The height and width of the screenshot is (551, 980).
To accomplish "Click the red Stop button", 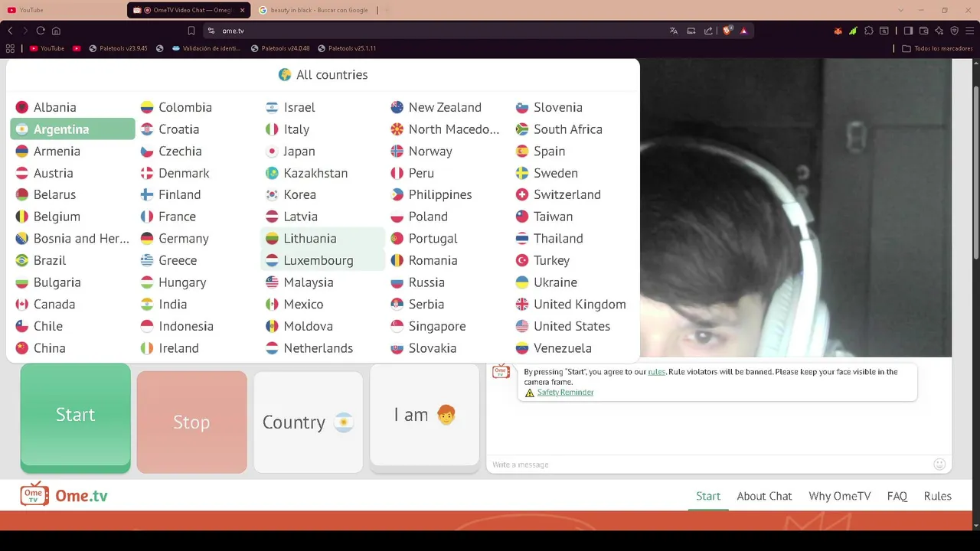I will coord(191,422).
